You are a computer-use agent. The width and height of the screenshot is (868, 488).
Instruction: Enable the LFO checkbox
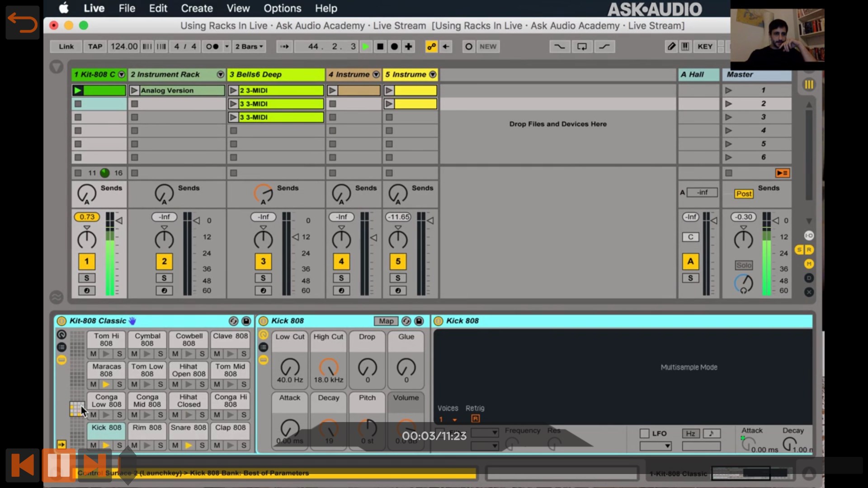pos(645,433)
